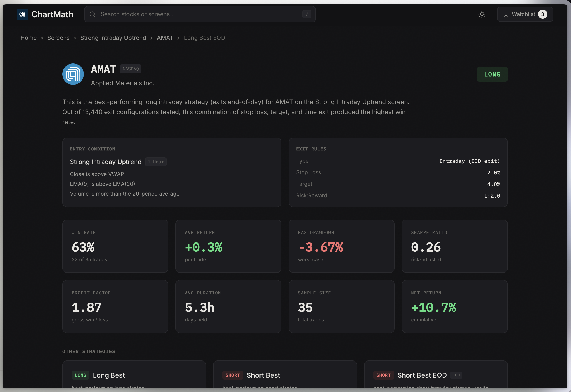This screenshot has height=392, width=571.
Task: Click the AMAT company logo
Action: click(73, 74)
